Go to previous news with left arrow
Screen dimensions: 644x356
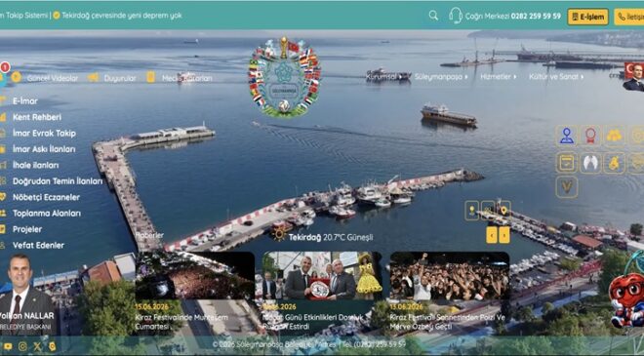[492, 235]
